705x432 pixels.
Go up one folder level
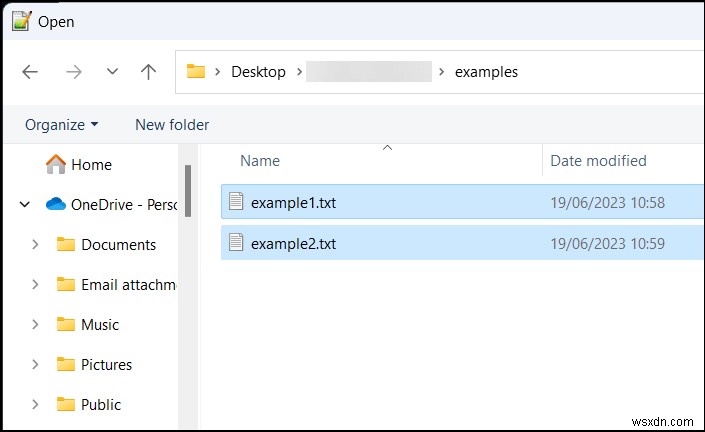click(148, 71)
